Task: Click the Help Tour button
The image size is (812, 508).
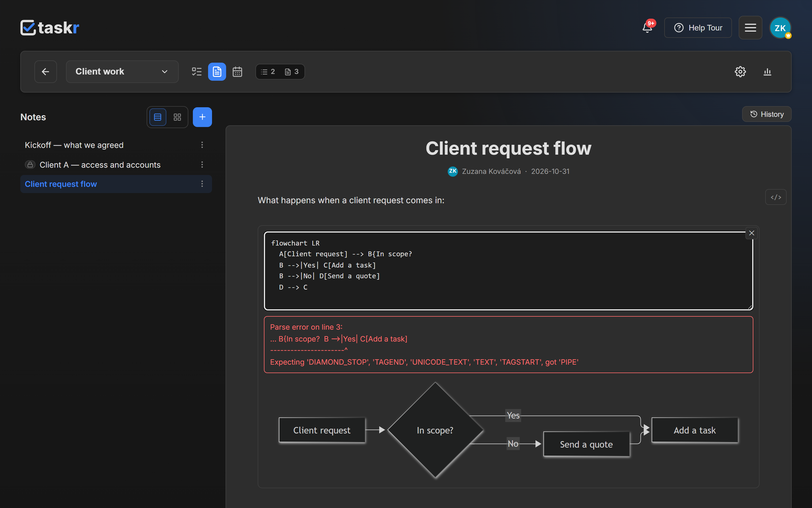Action: pos(698,28)
